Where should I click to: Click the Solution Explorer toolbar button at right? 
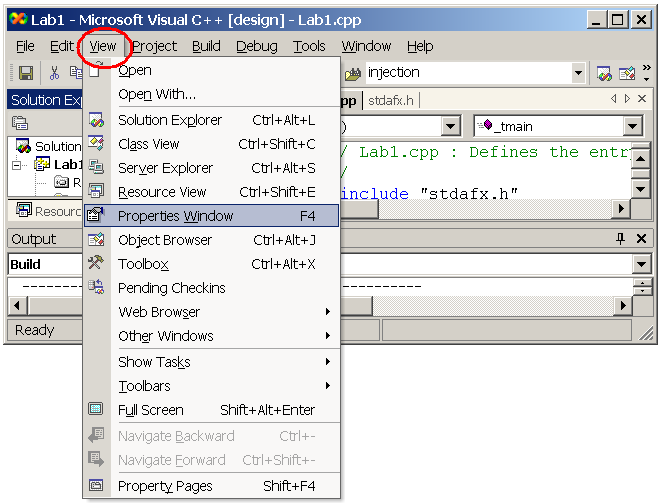604,73
